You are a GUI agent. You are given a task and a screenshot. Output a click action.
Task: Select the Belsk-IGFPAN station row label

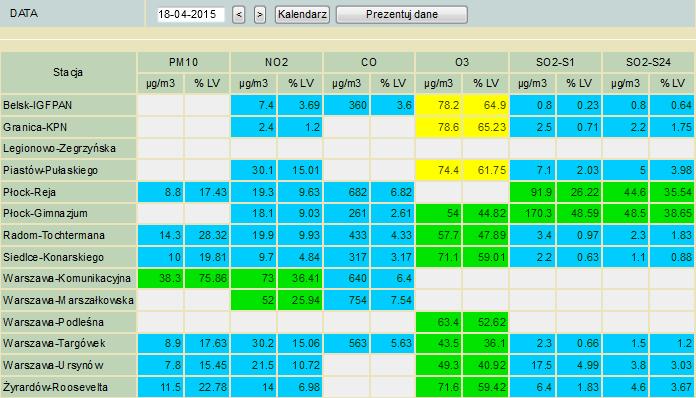68,105
